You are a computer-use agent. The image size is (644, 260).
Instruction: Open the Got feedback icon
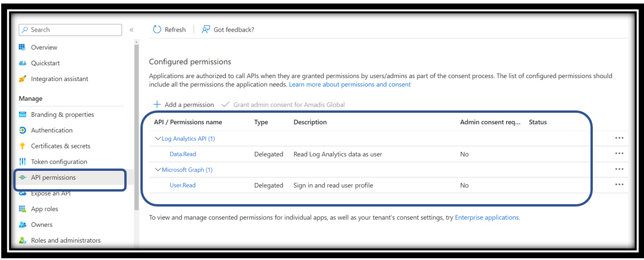tap(206, 29)
